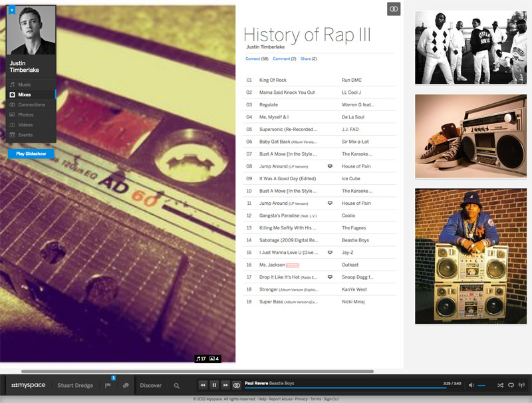The height and width of the screenshot is (403, 532).
Task: Open the search magnifier in bottom bar
Action: pos(177,385)
